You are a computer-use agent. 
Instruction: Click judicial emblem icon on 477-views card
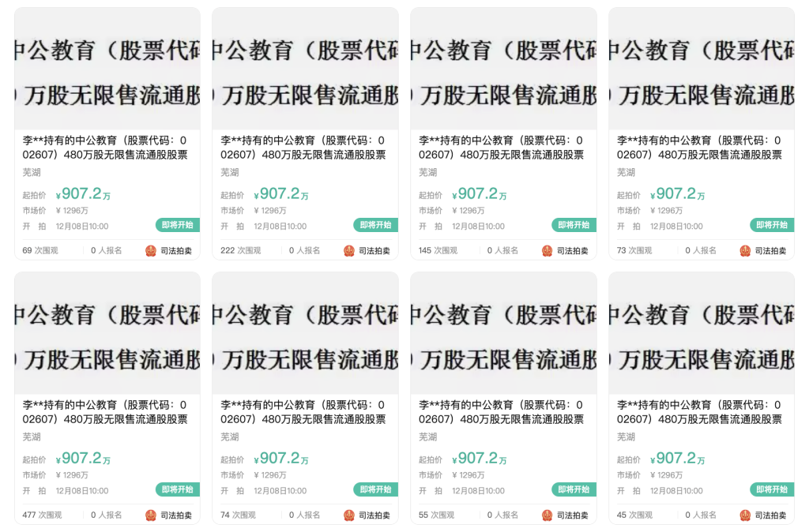pyautogui.click(x=151, y=515)
